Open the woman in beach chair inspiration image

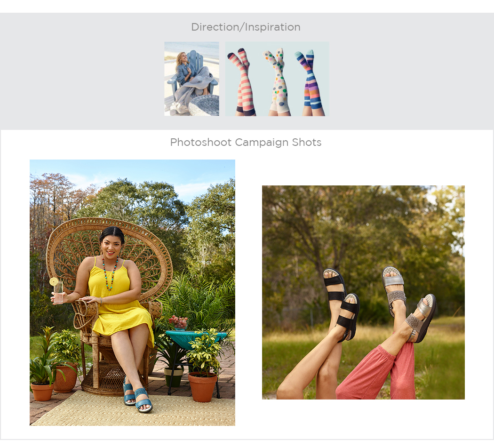(x=191, y=79)
